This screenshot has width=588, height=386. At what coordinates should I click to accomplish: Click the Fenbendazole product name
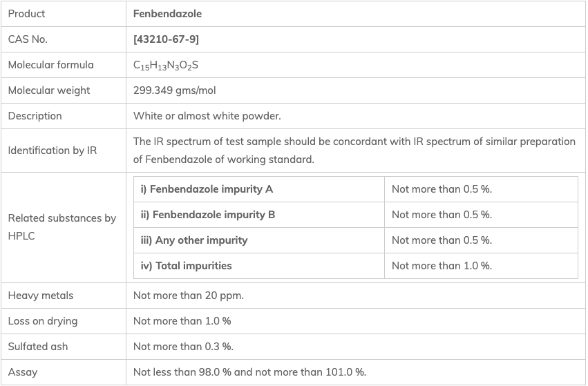pyautogui.click(x=167, y=14)
